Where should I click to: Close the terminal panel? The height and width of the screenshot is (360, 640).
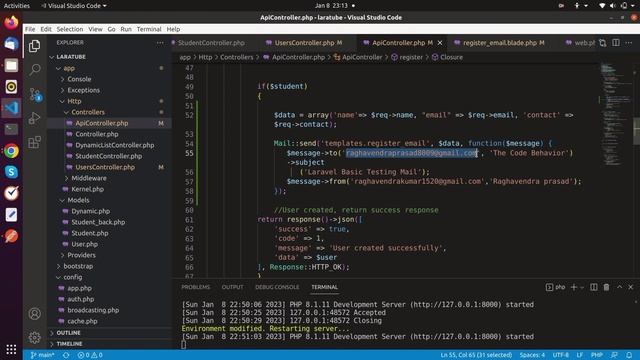pyautogui.click(x=631, y=287)
